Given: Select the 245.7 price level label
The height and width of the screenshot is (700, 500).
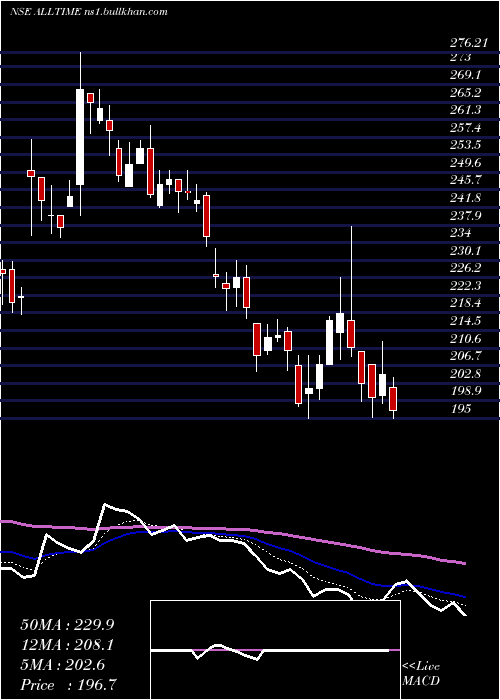Looking at the screenshot, I should tap(465, 180).
